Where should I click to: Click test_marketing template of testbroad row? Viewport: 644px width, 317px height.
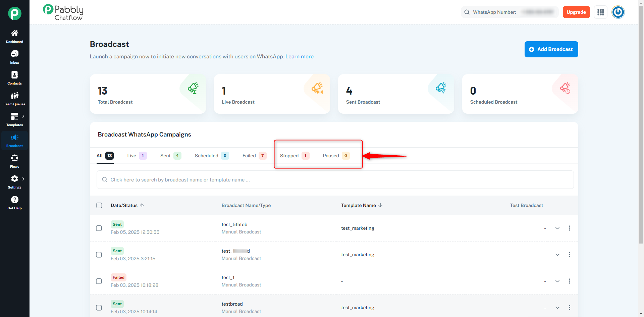click(x=358, y=308)
